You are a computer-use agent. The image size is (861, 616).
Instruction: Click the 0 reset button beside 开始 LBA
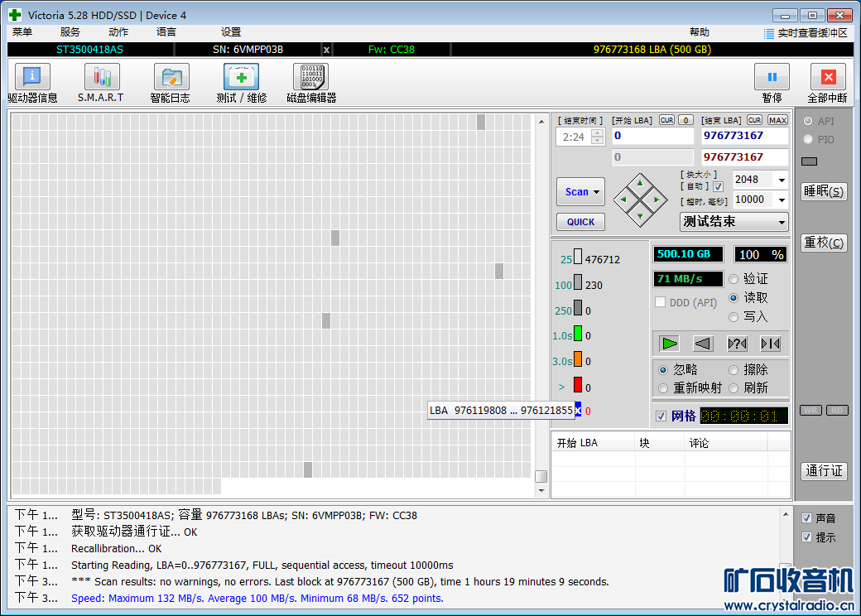pyautogui.click(x=685, y=120)
